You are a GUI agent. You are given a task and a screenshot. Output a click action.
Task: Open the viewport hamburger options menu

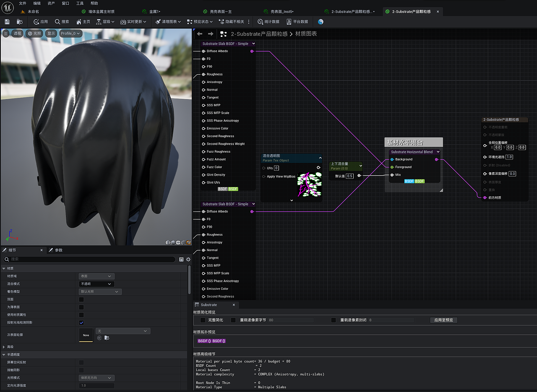(x=6, y=34)
